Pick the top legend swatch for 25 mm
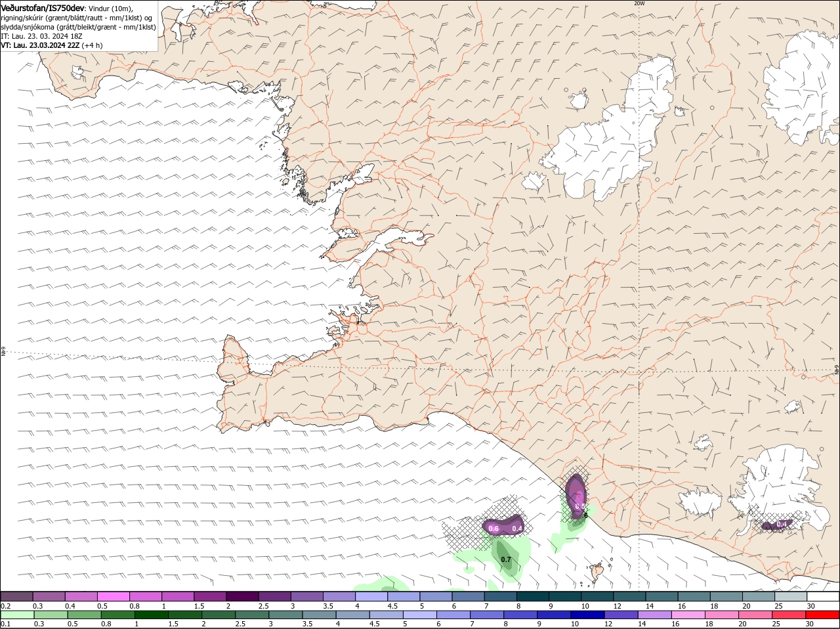The image size is (840, 629). tap(791, 596)
